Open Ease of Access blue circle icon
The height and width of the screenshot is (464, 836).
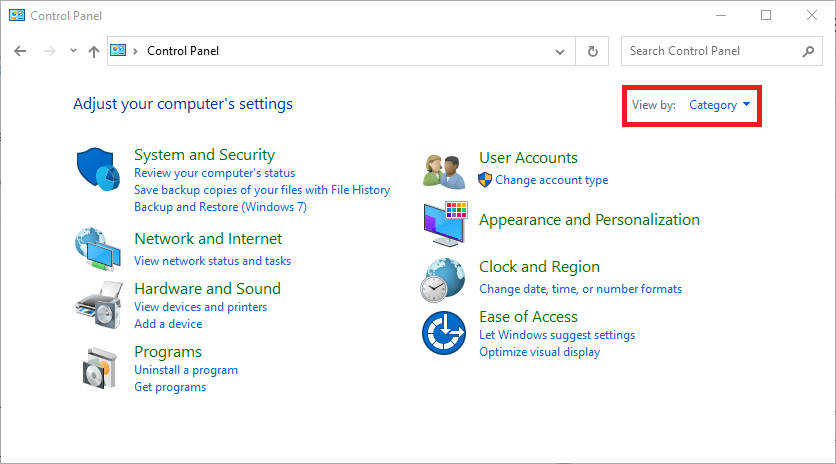point(444,333)
